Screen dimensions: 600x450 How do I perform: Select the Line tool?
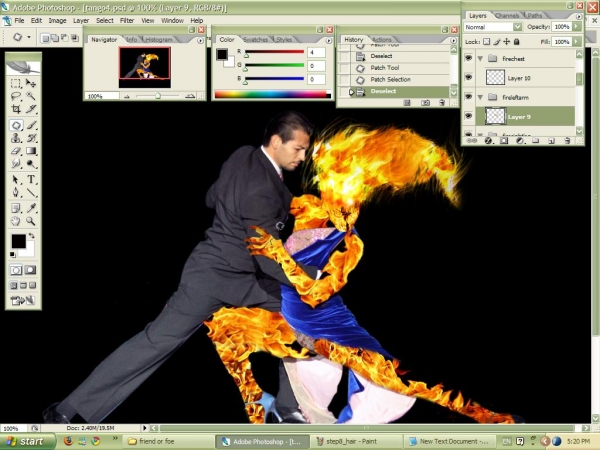(31, 192)
